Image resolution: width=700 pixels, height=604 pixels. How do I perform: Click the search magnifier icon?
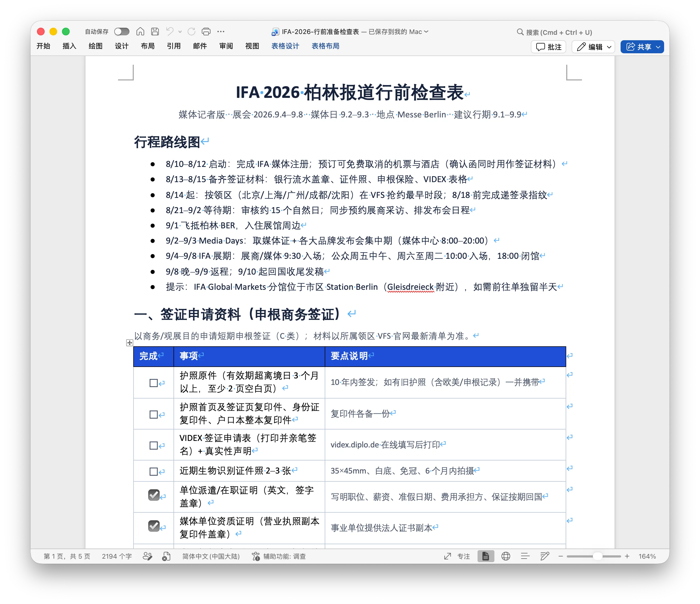pos(520,32)
